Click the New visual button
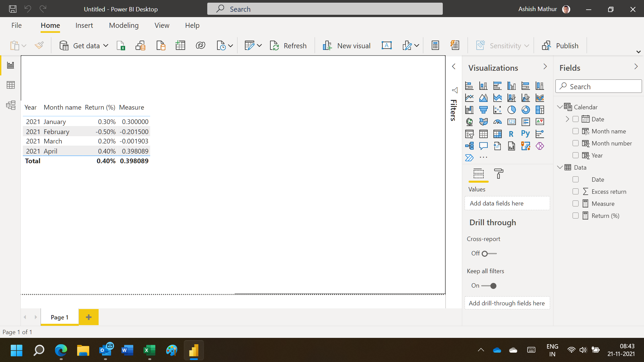This screenshot has height=362, width=644. click(x=346, y=46)
